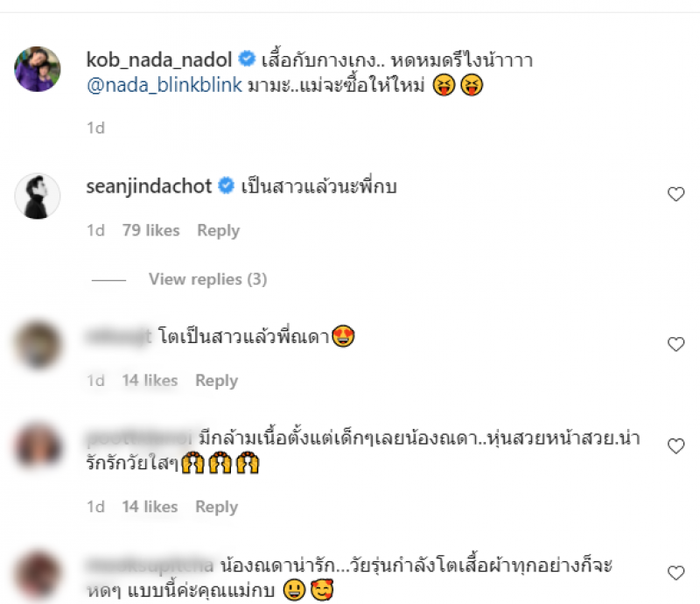This screenshot has width=700, height=604.
Task: Open seanjindachot username link
Action: point(149,186)
